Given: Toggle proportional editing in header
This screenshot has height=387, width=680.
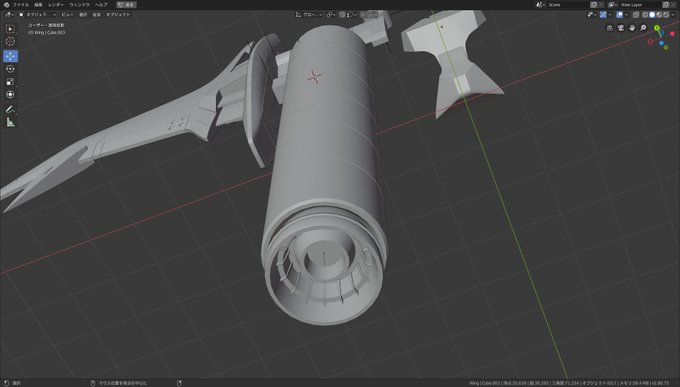Looking at the screenshot, I should (x=363, y=15).
